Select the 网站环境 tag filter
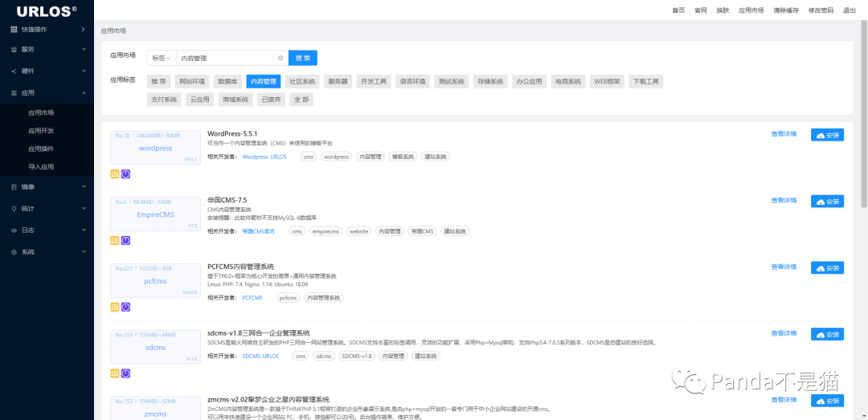The height and width of the screenshot is (420, 868). click(x=191, y=82)
